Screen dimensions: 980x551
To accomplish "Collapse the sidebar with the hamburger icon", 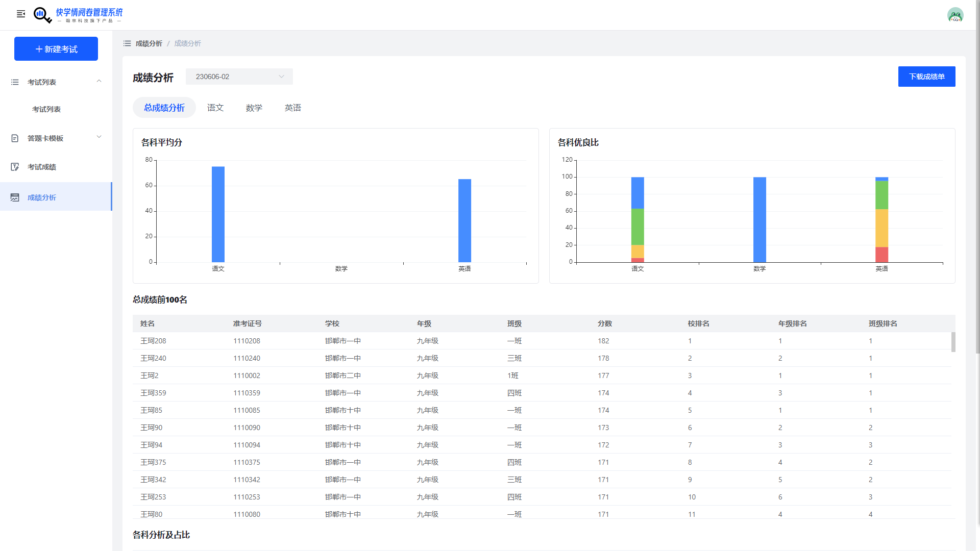I will pos(21,14).
